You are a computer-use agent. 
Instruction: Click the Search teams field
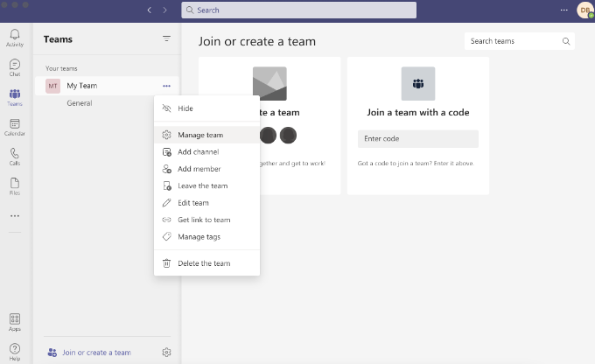[x=520, y=41]
